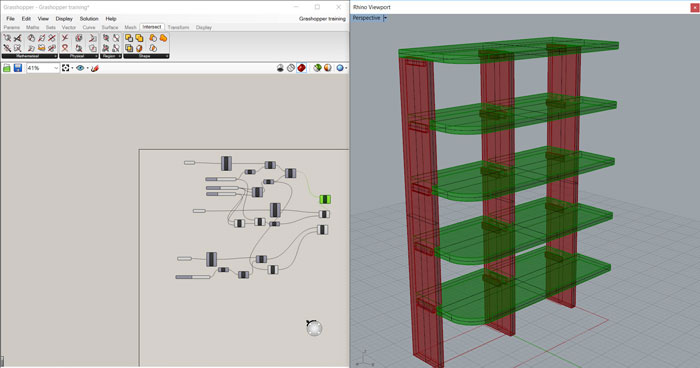Viewport: 700px width, 368px height.
Task: Click the green Open File icon
Action: point(7,68)
